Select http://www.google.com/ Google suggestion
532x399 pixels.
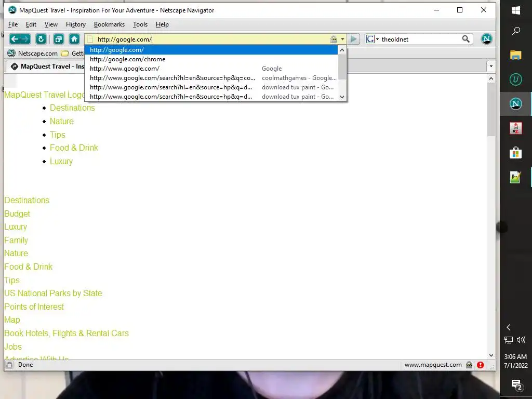(211, 69)
